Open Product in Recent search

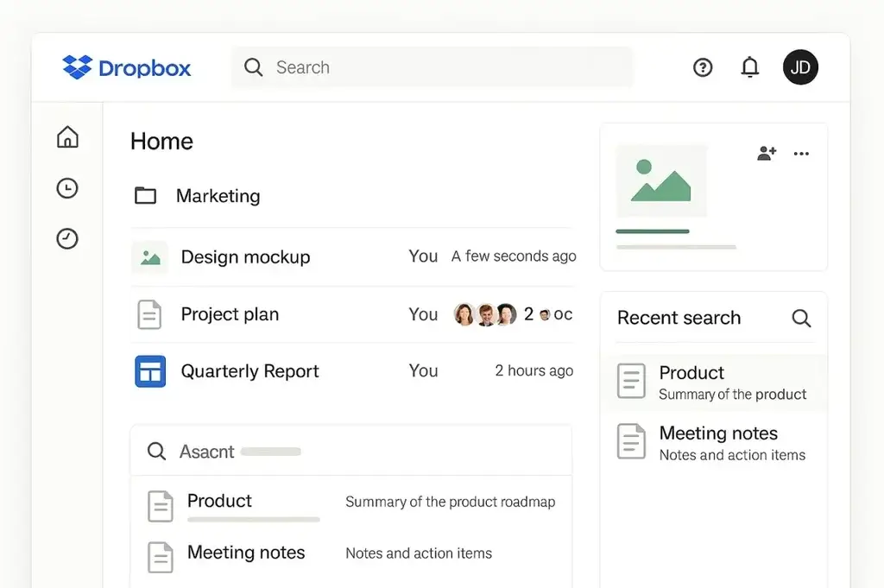714,383
